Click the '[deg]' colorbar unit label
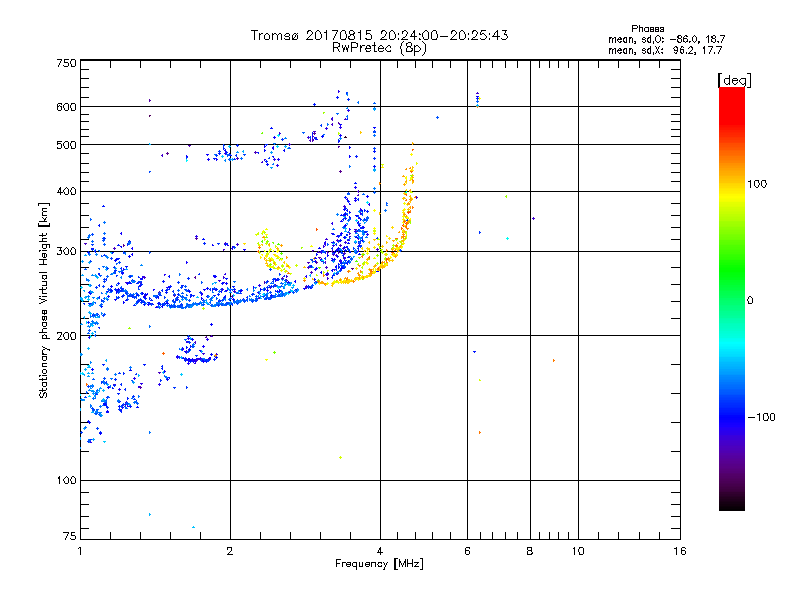This screenshot has height=600, width=800. click(x=734, y=80)
